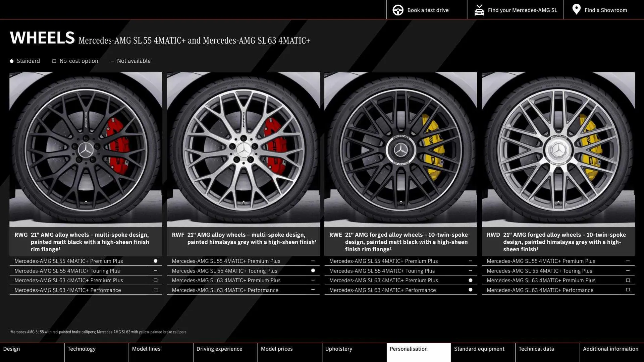The width and height of the screenshot is (644, 362).
Task: Select no-cost option for SL 63 Premium Plus under RWD
Action: (628, 280)
